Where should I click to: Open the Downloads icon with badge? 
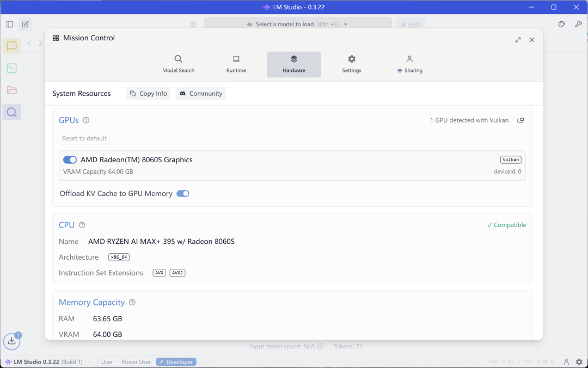pyautogui.click(x=12, y=341)
